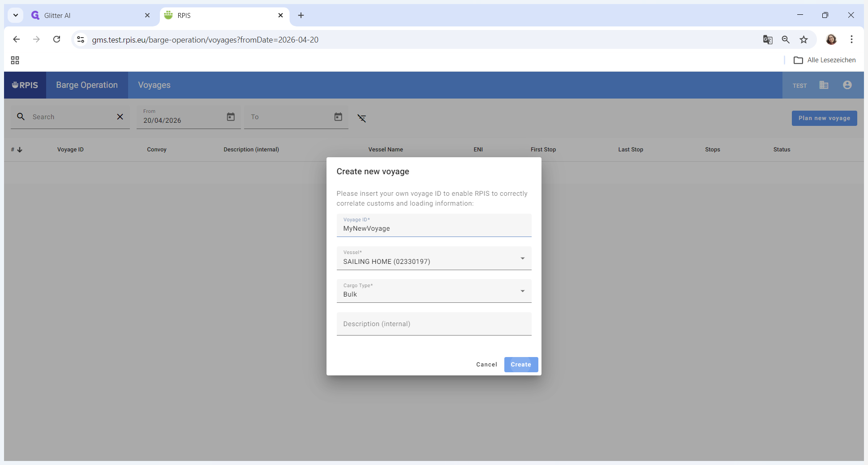Clear the search field with X icon

[x=120, y=117]
